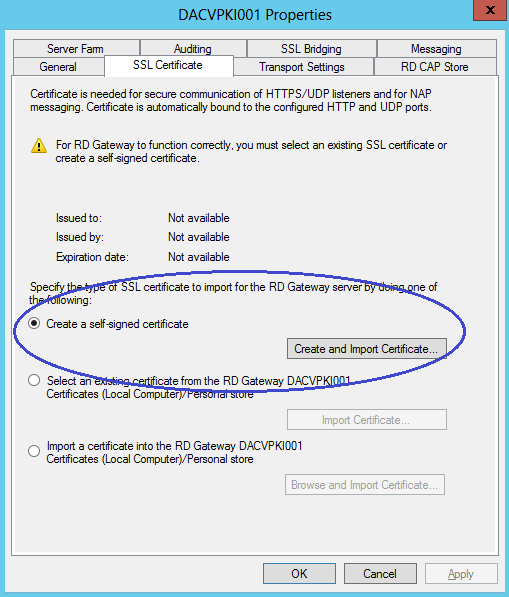The image size is (509, 597).
Task: Click Create and Import Certificate button
Action: 367,349
